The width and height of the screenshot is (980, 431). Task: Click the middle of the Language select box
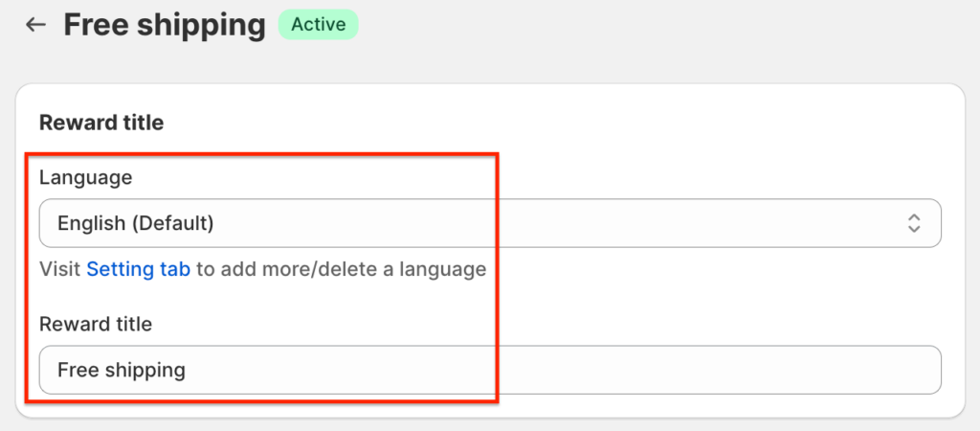tap(490, 224)
